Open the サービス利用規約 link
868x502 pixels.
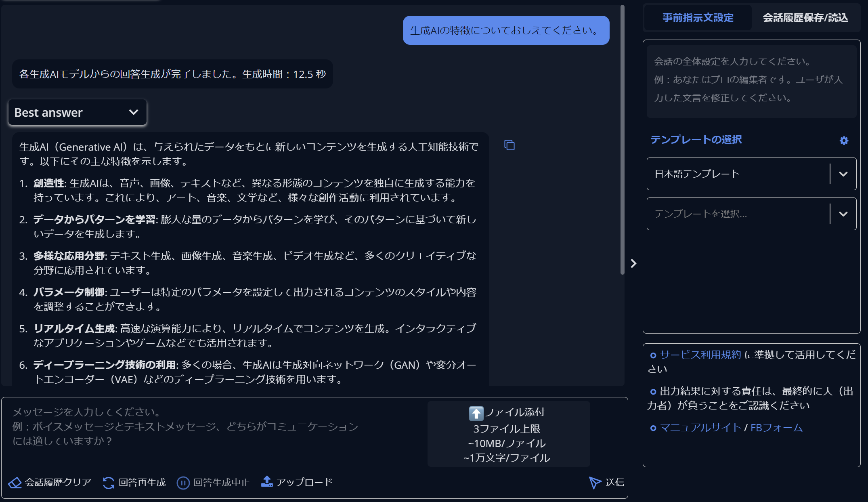pyautogui.click(x=700, y=355)
